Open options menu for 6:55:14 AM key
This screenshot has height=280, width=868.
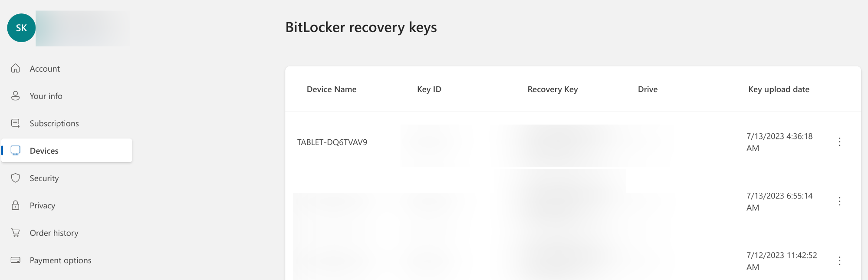tap(840, 201)
